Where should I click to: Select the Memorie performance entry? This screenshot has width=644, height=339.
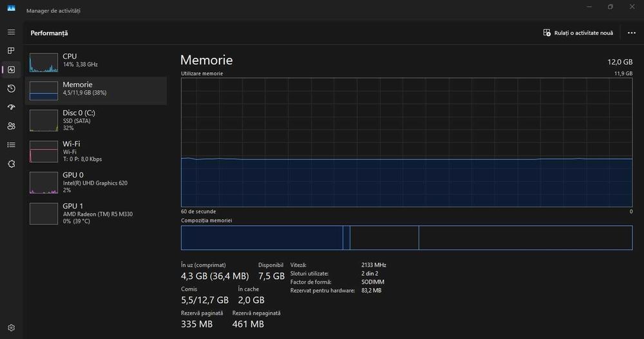[97, 91]
